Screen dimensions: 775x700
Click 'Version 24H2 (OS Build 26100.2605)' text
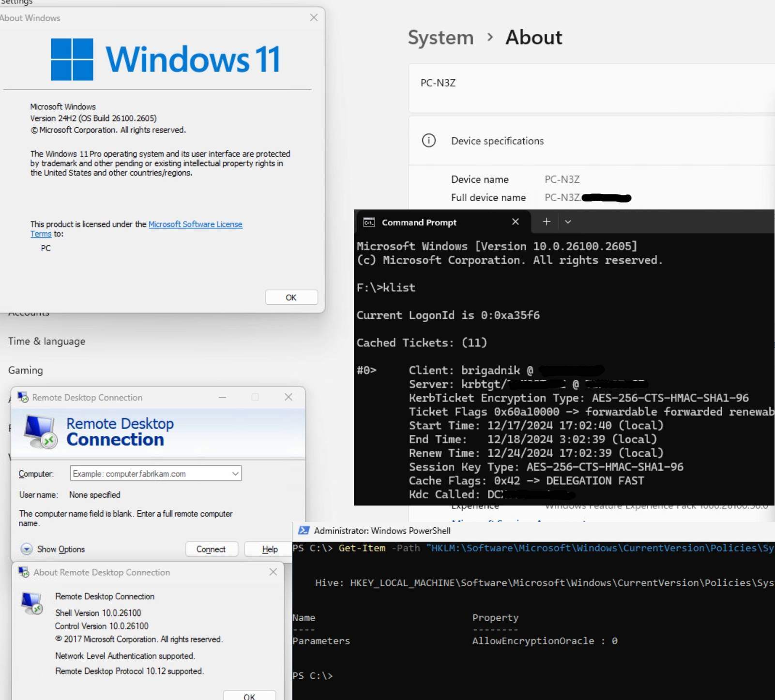[93, 119]
